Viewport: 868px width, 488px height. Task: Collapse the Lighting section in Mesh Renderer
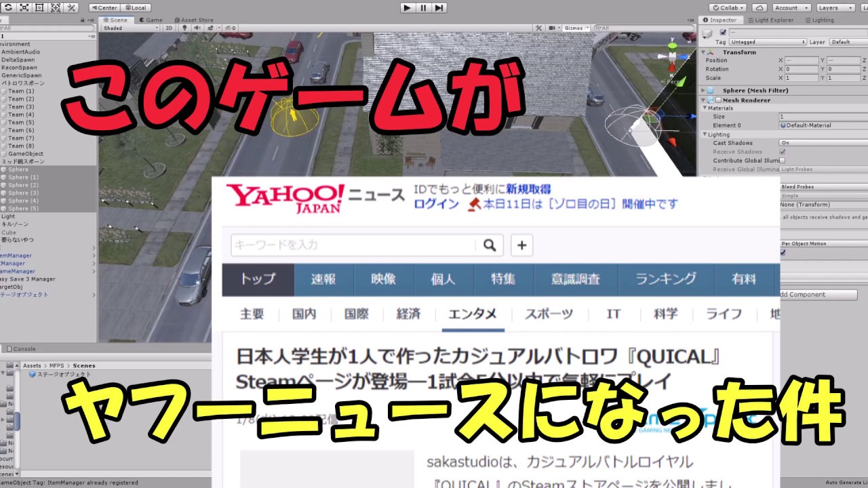(x=705, y=134)
